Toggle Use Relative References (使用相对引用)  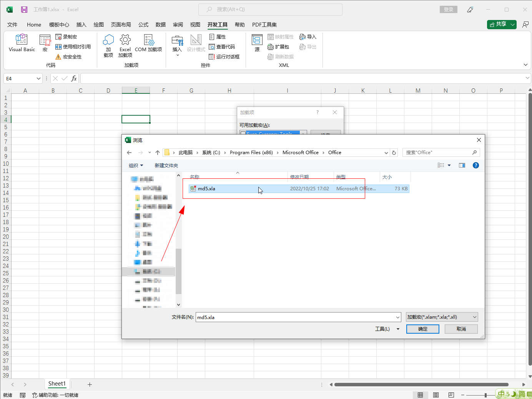(73, 47)
